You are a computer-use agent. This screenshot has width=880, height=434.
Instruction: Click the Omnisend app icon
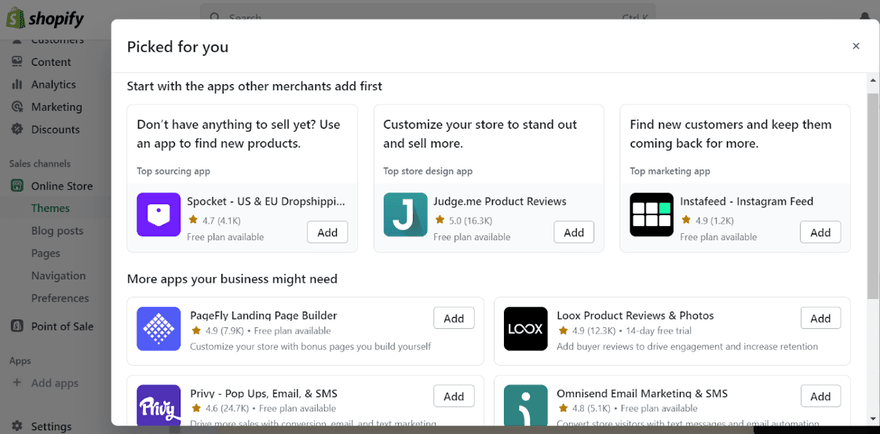click(x=525, y=404)
